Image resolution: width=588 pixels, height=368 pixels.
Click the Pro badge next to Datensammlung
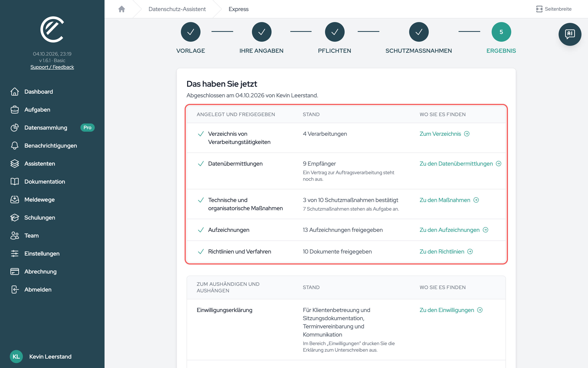(87, 128)
